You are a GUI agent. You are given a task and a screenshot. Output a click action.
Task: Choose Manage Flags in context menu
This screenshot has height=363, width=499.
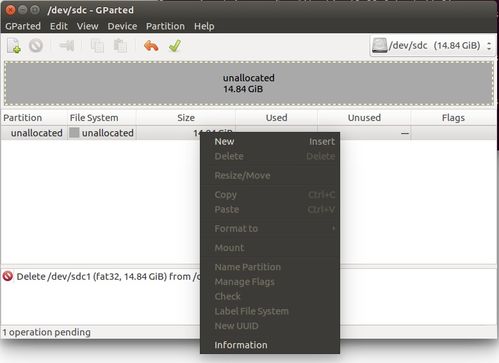pyautogui.click(x=270, y=282)
